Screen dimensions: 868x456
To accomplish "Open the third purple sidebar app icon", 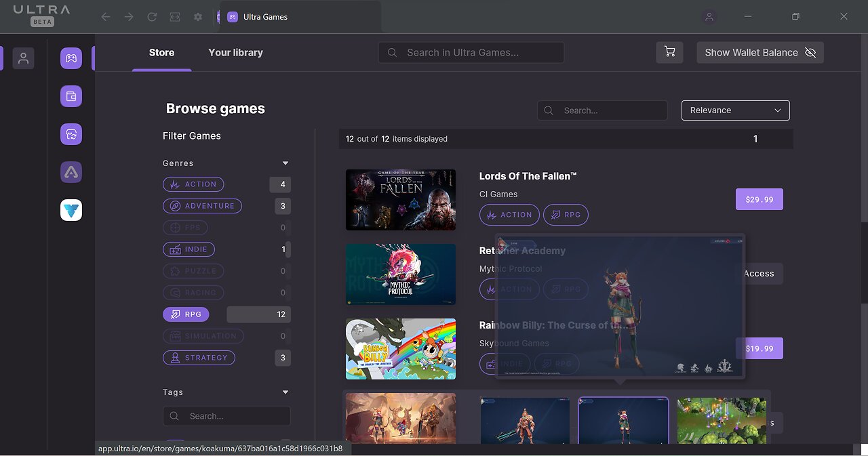I will coord(71,134).
